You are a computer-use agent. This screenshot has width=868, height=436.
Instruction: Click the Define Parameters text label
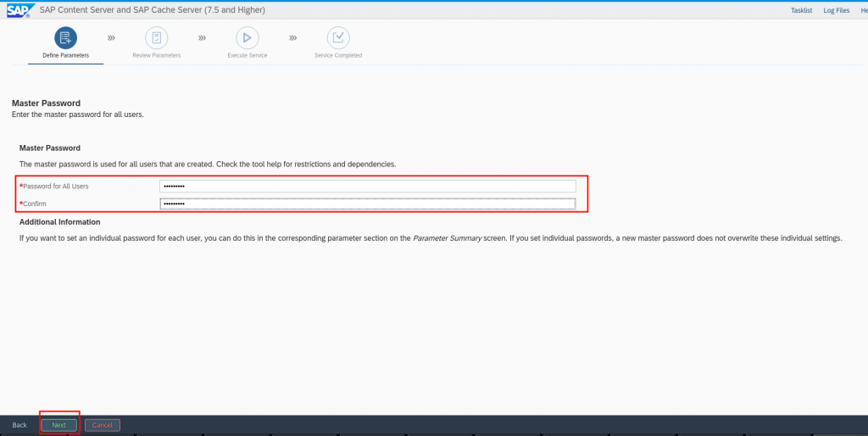pyautogui.click(x=65, y=55)
